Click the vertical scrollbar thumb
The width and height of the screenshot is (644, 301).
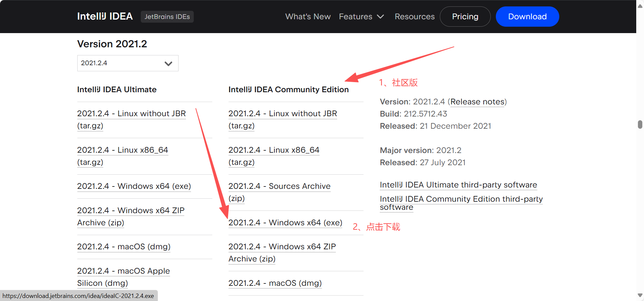point(640,124)
